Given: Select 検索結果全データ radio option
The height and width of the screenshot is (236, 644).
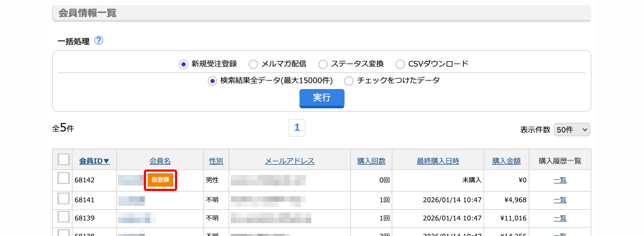Looking at the screenshot, I should pos(213,80).
